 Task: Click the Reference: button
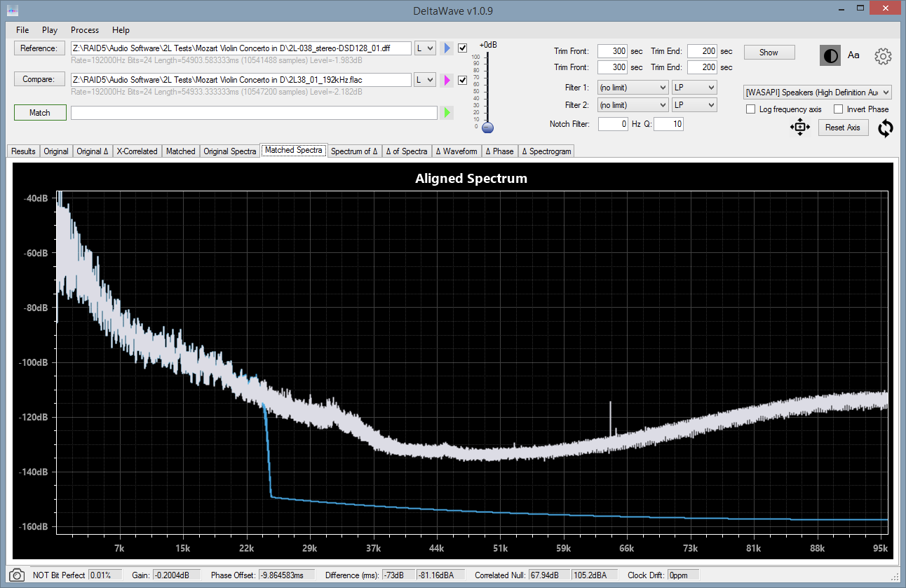[39, 48]
